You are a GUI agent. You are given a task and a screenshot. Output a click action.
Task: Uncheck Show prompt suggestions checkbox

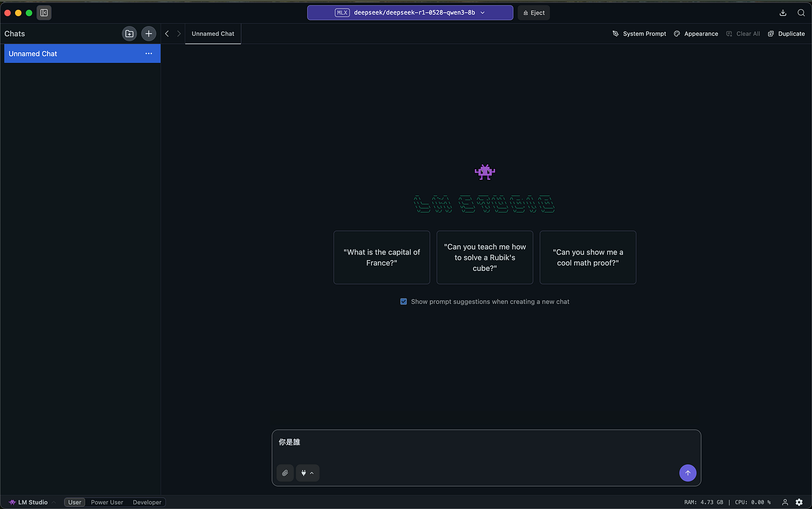click(x=404, y=301)
